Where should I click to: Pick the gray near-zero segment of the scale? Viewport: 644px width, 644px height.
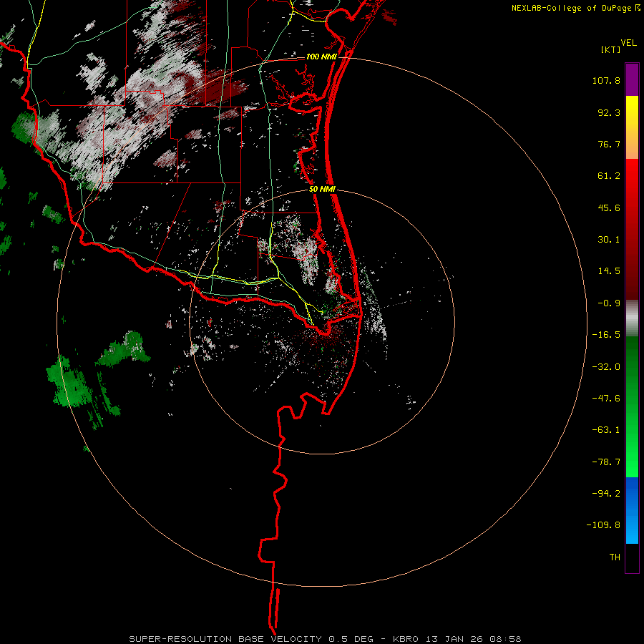click(632, 318)
